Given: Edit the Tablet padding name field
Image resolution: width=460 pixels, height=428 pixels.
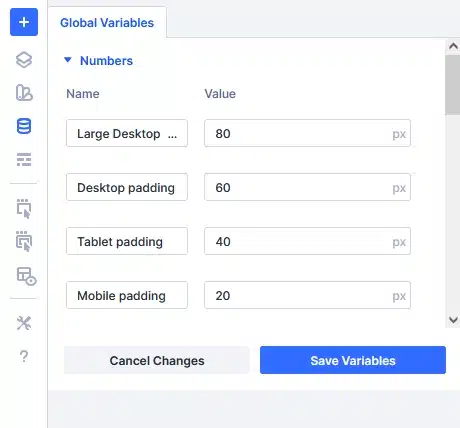Looking at the screenshot, I should 127,241.
